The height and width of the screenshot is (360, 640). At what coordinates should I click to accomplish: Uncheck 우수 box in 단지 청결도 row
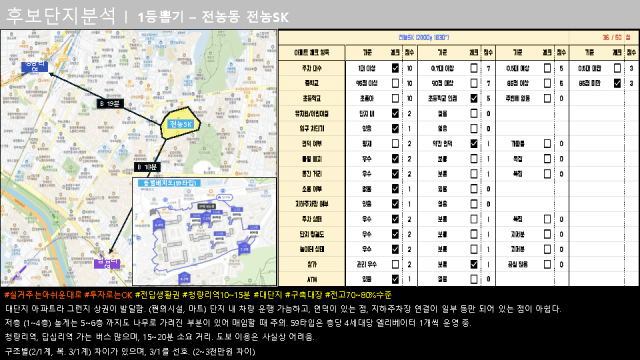[x=395, y=234]
